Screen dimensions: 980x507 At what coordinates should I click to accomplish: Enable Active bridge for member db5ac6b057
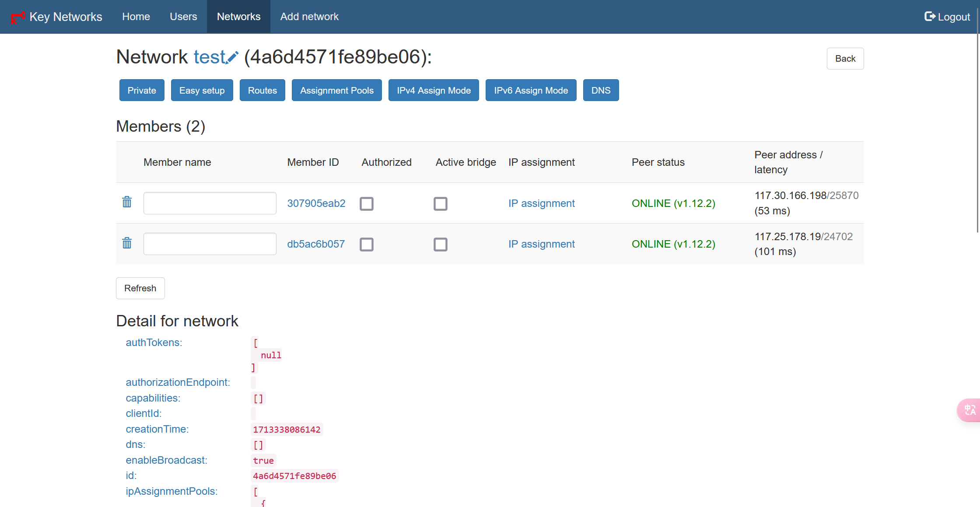point(440,245)
